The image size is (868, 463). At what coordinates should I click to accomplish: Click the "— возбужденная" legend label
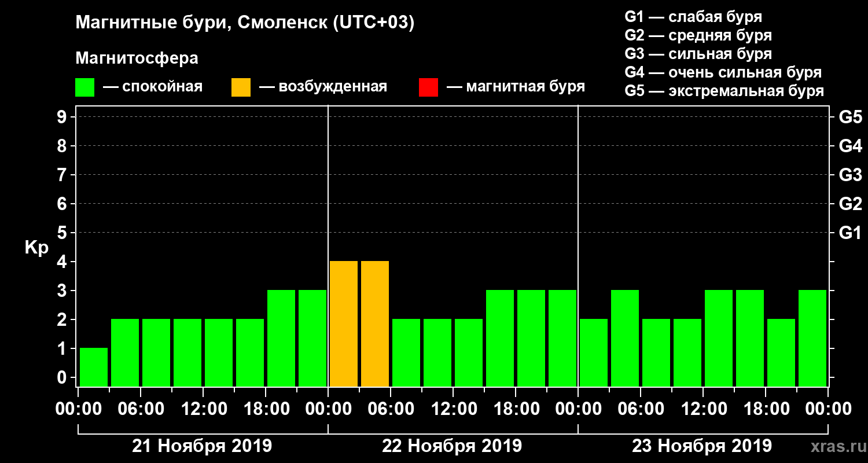tap(323, 87)
